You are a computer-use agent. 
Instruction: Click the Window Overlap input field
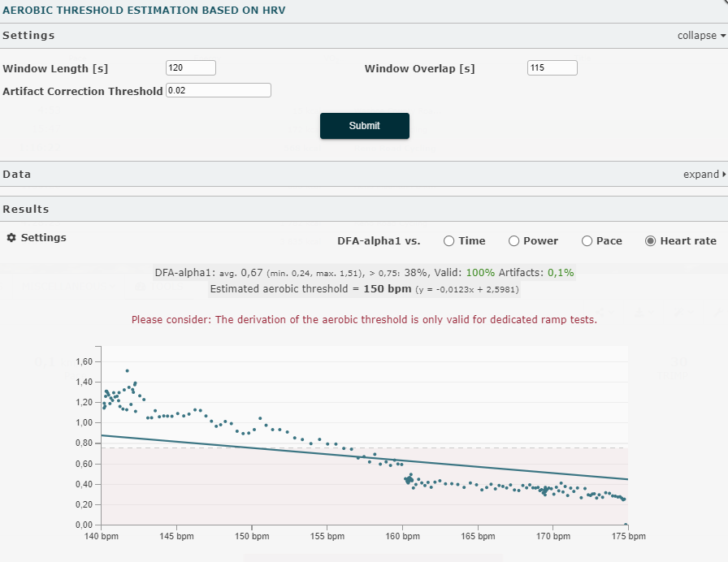pyautogui.click(x=552, y=67)
